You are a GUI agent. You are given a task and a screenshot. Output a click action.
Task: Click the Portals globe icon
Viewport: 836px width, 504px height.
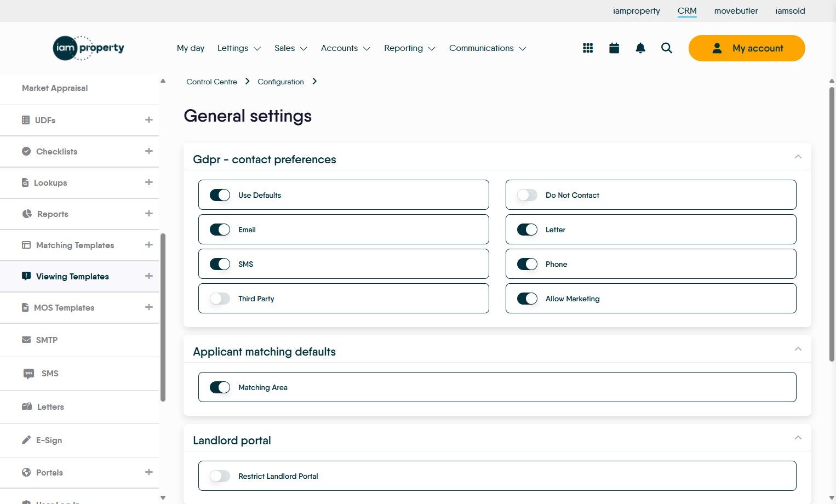(x=26, y=472)
